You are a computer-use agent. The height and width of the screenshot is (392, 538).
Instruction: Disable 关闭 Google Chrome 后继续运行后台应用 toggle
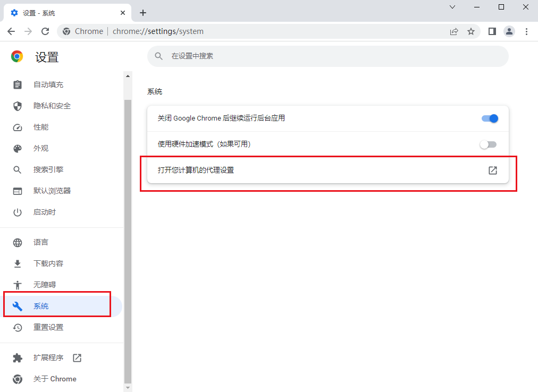pos(489,118)
